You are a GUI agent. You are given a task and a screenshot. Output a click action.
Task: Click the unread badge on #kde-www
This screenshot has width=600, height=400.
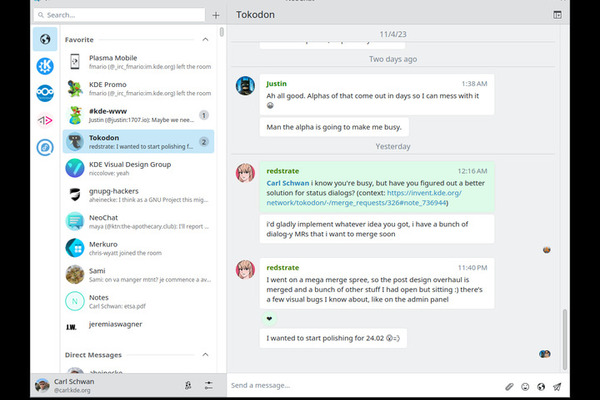click(x=204, y=115)
